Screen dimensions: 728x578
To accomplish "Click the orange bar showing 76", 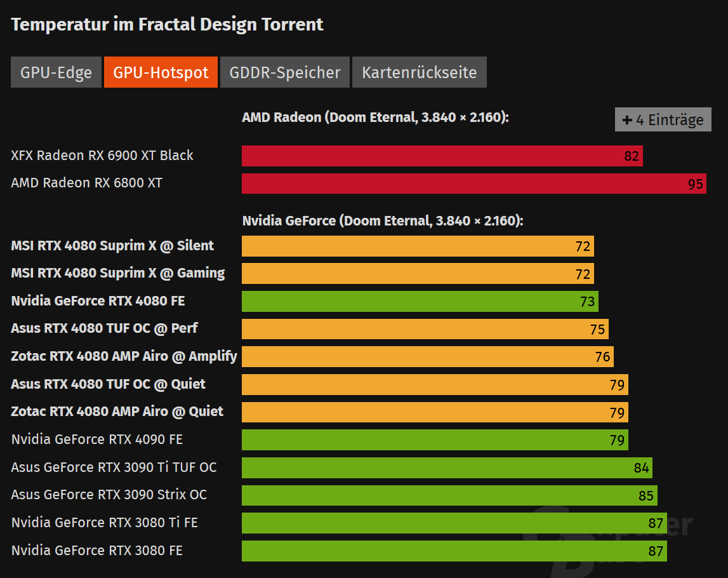I will [x=428, y=356].
